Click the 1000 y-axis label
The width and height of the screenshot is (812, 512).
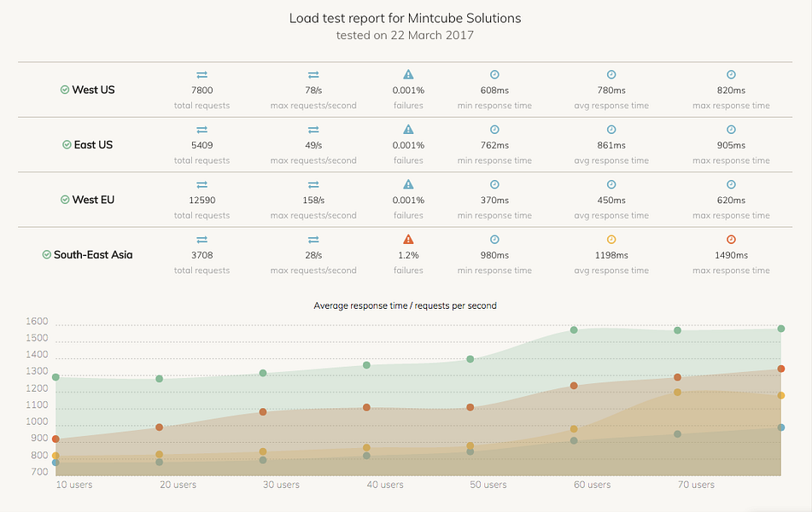[x=37, y=422]
